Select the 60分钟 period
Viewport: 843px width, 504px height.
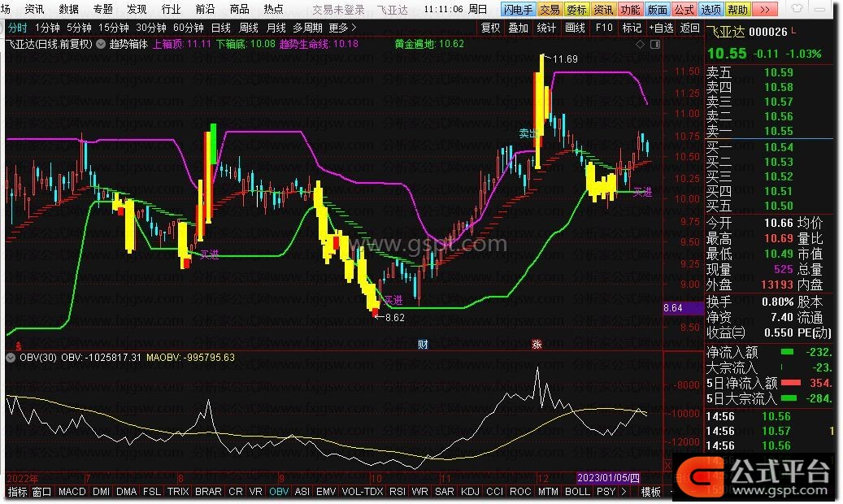189,28
